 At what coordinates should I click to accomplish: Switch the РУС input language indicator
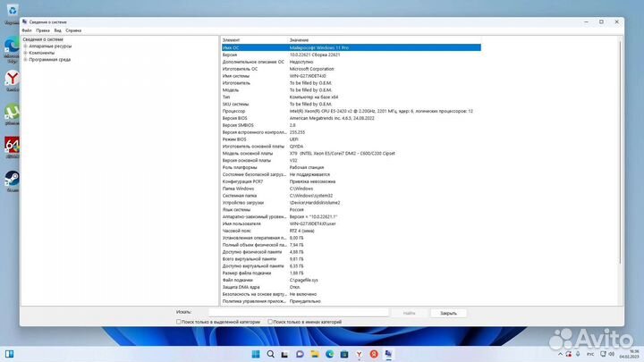coord(590,354)
